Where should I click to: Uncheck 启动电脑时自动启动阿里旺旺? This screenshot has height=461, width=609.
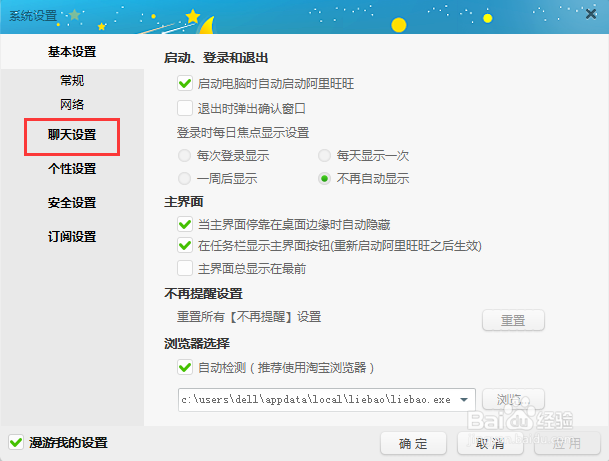coord(185,84)
